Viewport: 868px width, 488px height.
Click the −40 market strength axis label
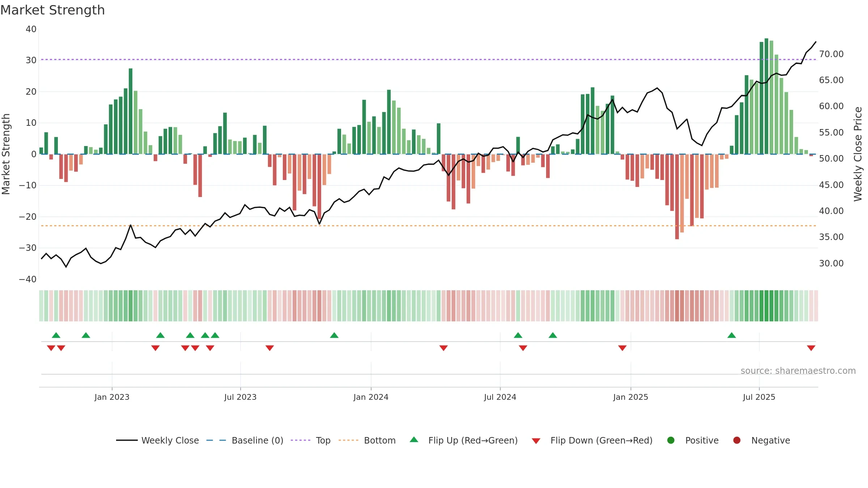(x=27, y=279)
